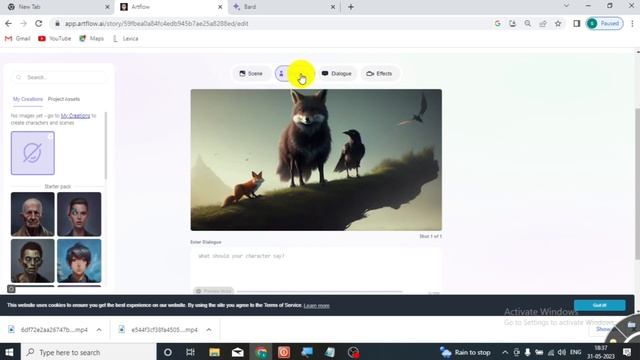Go back in browser history
640x360 pixels.
point(8,24)
